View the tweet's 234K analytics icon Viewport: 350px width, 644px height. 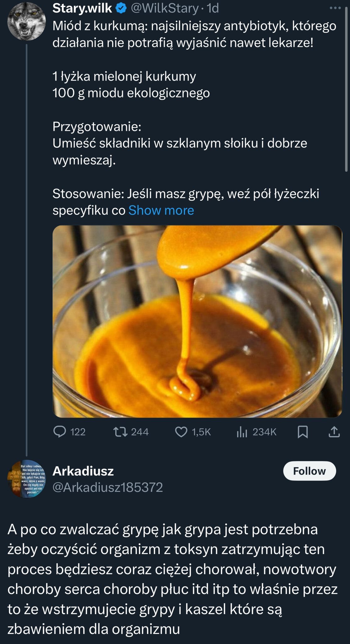click(x=242, y=432)
